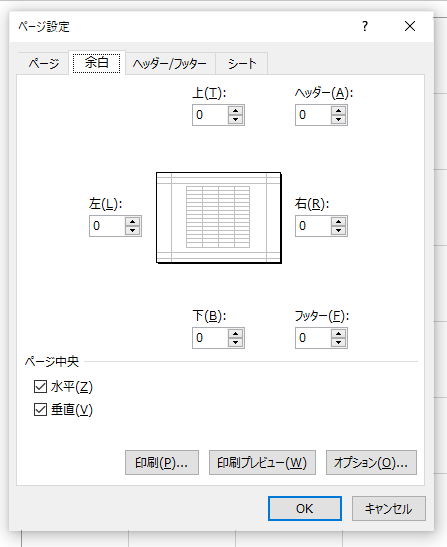Decrease the 左(L) left margin value
The height and width of the screenshot is (547, 447).
click(x=132, y=230)
